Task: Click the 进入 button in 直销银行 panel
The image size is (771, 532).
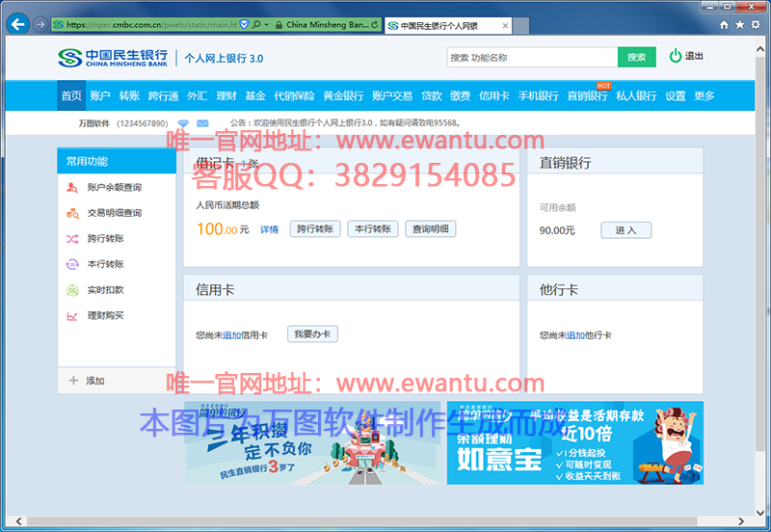Action: 625,230
